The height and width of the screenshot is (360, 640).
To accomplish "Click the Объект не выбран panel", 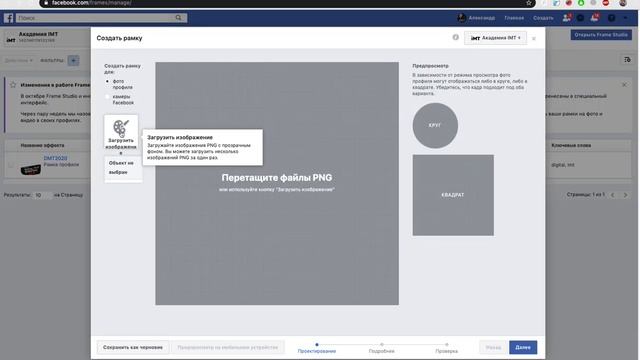I will [123, 168].
